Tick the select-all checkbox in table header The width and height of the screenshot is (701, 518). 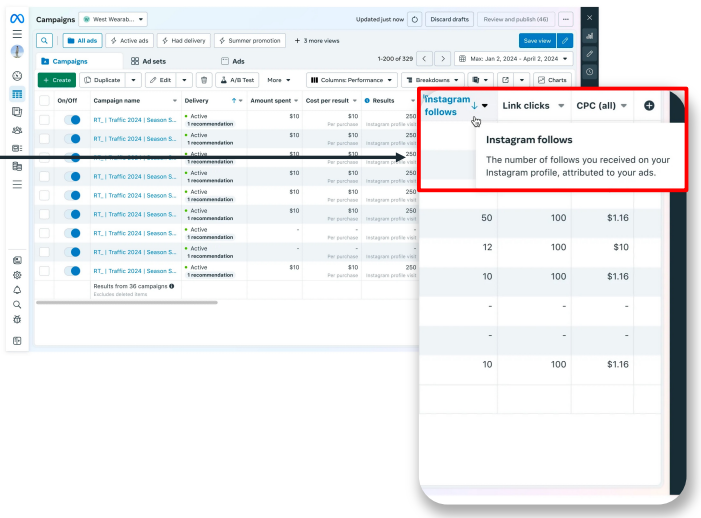(44, 101)
